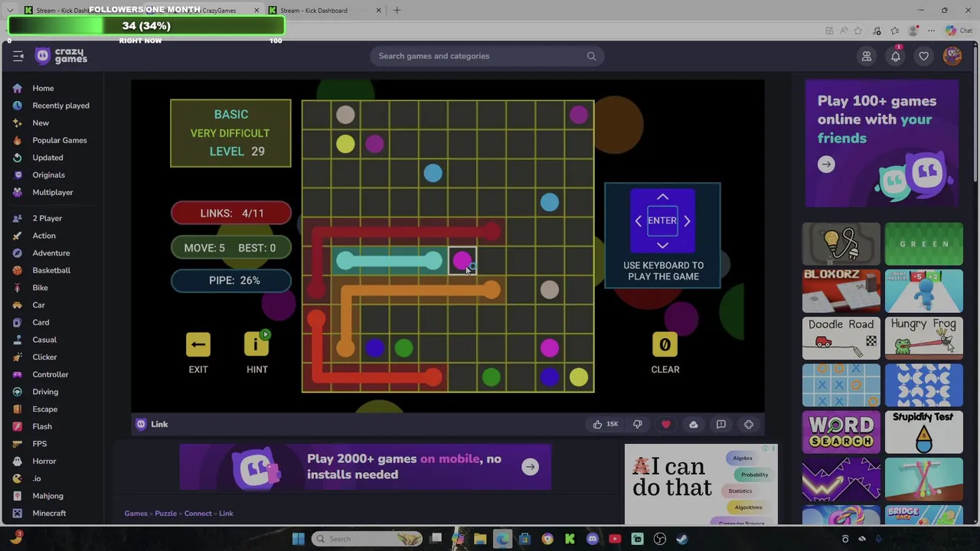Select the 2 Player category

pyautogui.click(x=47, y=218)
